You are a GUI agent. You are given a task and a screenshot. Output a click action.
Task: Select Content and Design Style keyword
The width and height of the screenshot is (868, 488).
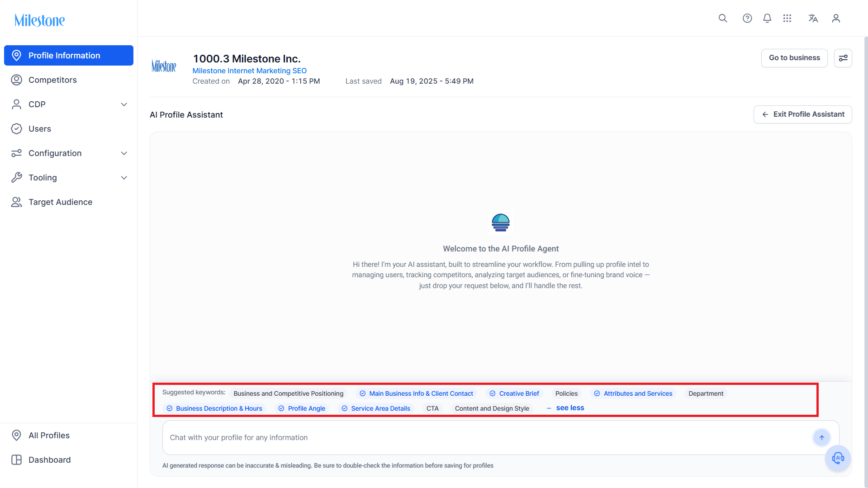pos(492,408)
